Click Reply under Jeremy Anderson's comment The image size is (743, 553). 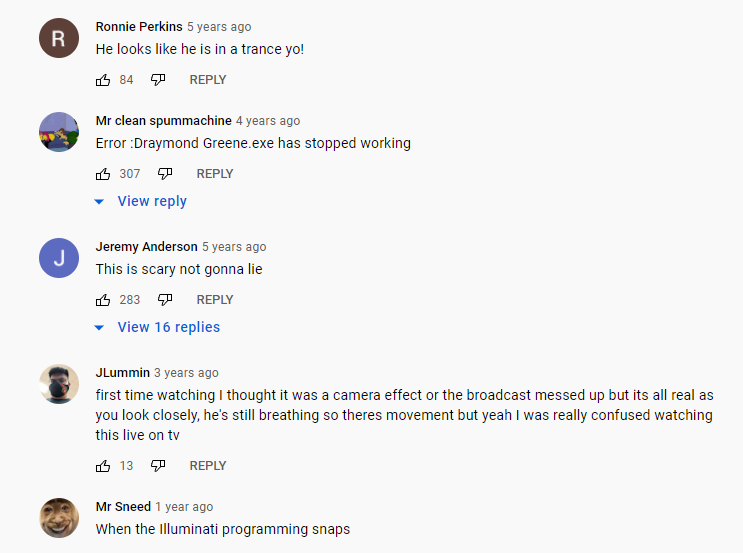(215, 300)
